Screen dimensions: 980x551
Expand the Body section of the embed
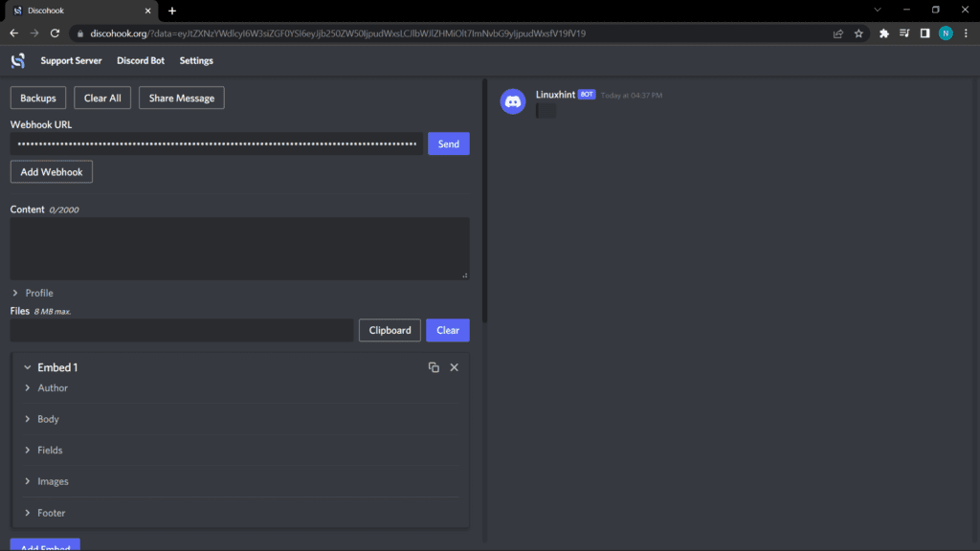(x=48, y=419)
